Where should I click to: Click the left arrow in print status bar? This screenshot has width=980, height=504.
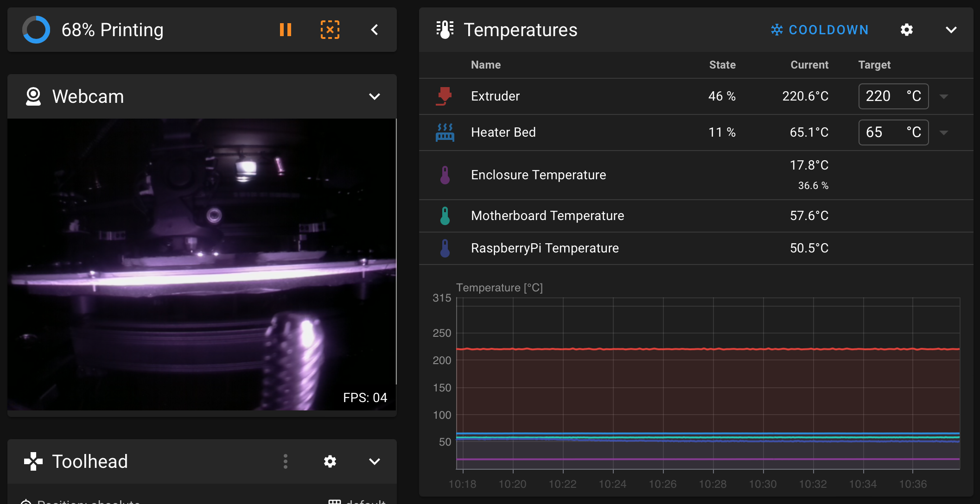(375, 30)
